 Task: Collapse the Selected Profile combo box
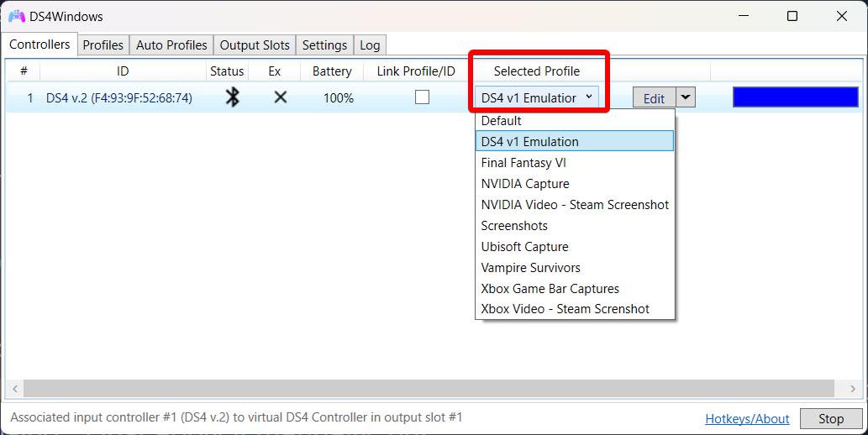pyautogui.click(x=536, y=97)
